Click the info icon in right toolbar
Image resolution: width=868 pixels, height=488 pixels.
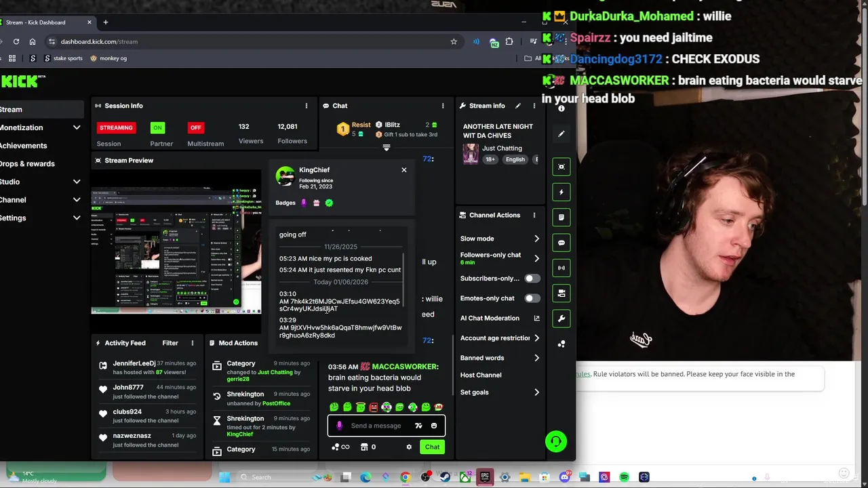(x=561, y=108)
